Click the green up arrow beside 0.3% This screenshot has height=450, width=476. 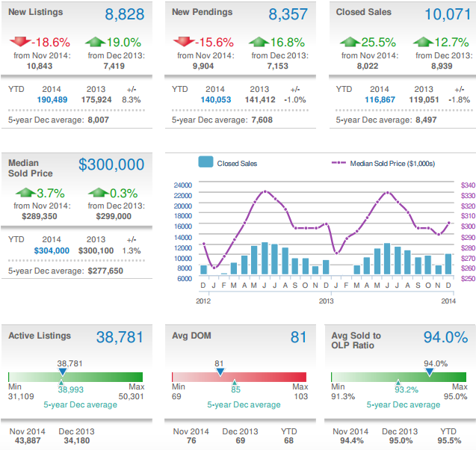[x=99, y=192]
